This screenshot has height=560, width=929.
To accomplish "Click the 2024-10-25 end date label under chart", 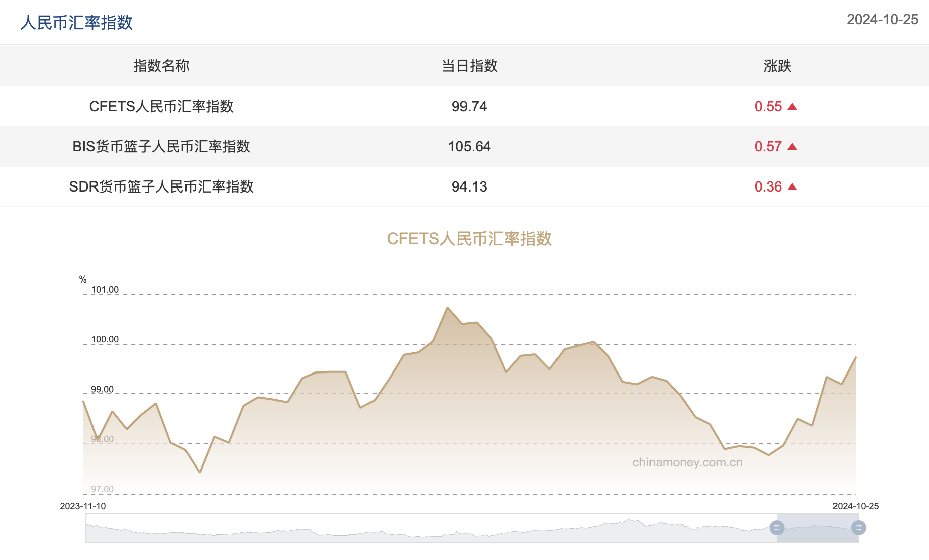I will 856,506.
